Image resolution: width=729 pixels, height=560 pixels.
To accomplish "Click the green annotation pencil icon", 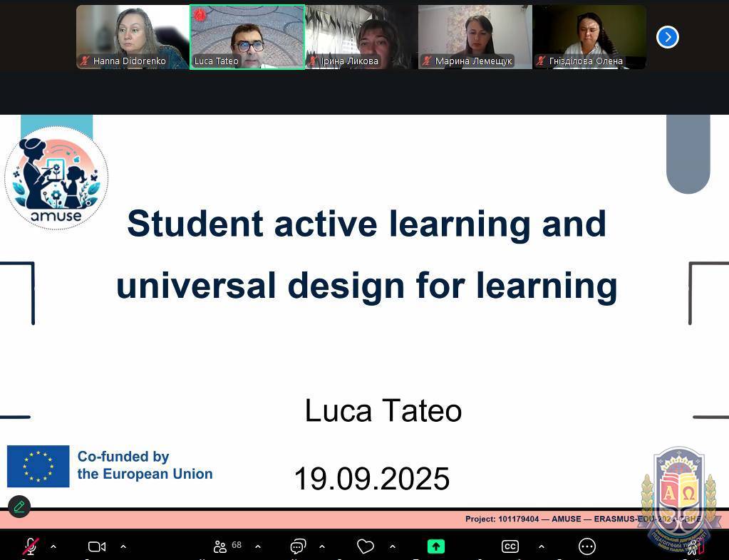I will 19,507.
